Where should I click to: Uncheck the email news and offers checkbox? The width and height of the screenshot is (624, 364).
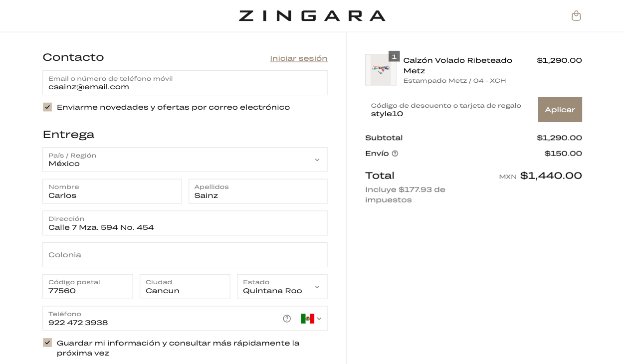click(x=47, y=107)
